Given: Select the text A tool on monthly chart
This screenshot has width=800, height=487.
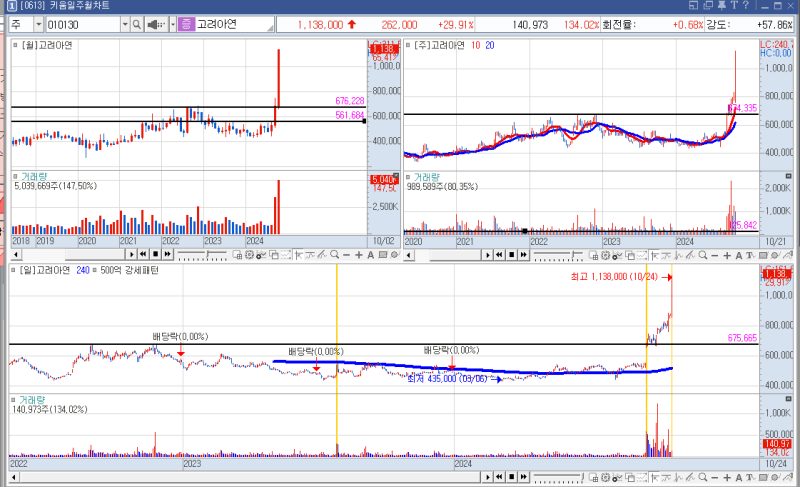Looking at the screenshot, I should coord(370,254).
